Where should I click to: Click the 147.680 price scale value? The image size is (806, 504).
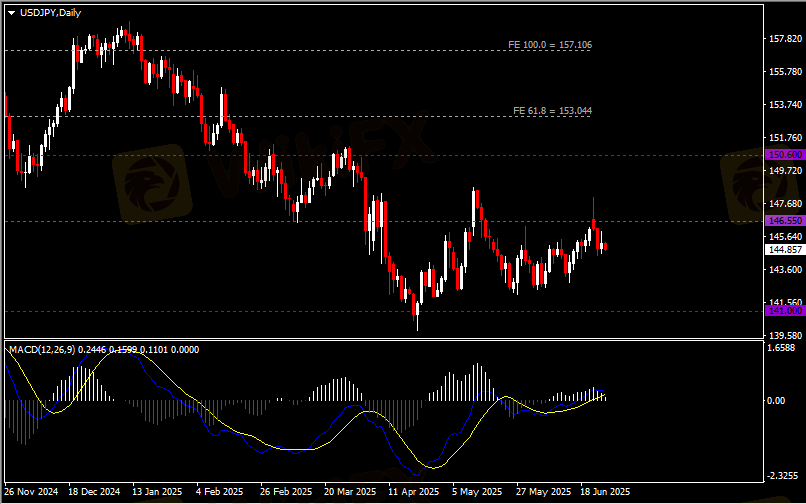point(785,204)
